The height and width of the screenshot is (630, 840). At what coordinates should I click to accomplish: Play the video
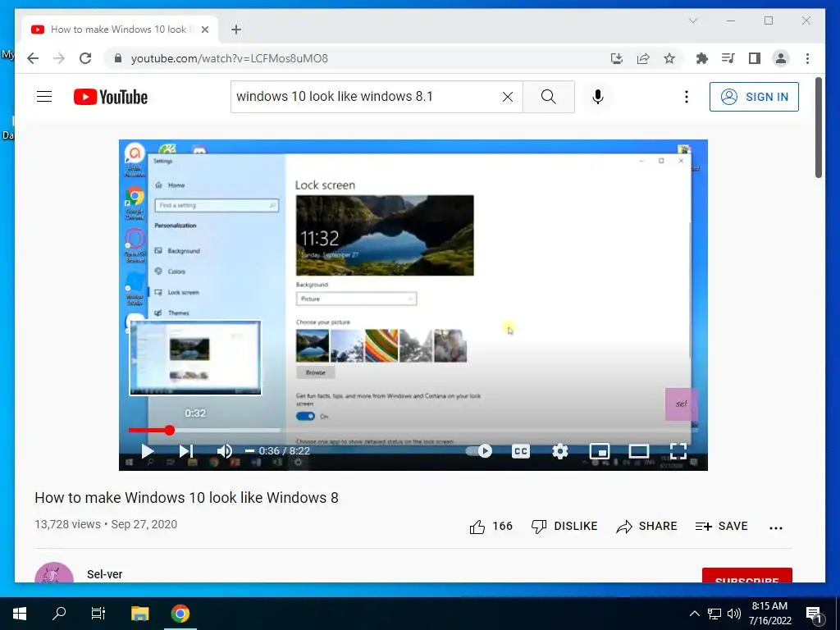point(148,451)
